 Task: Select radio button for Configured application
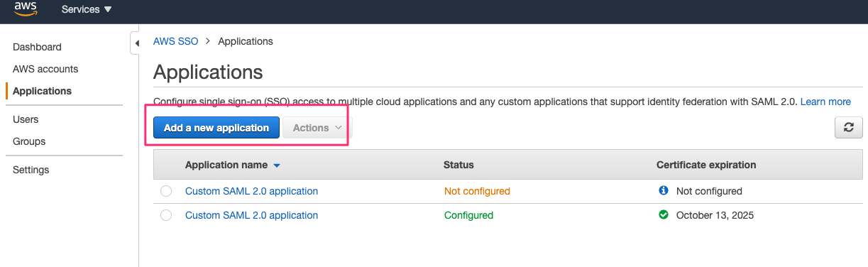point(166,215)
